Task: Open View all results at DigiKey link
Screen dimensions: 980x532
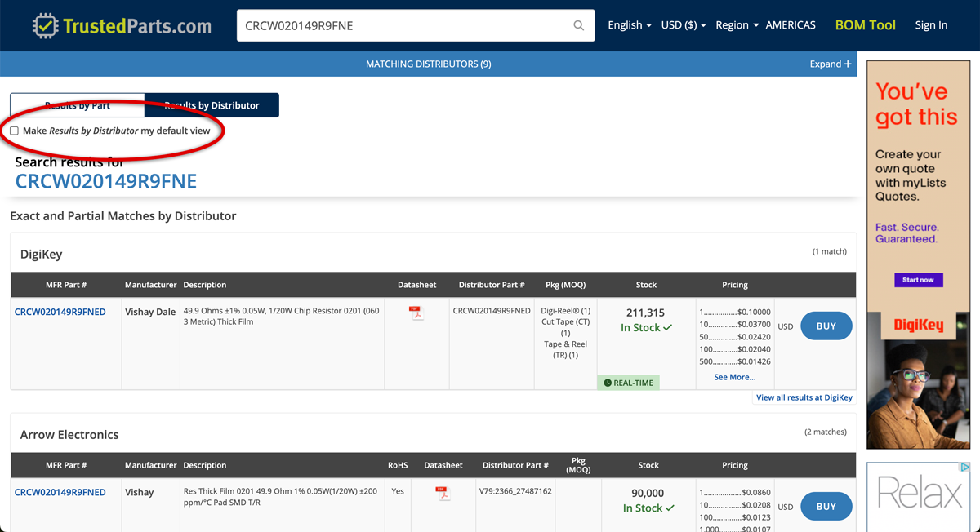Action: coord(804,397)
